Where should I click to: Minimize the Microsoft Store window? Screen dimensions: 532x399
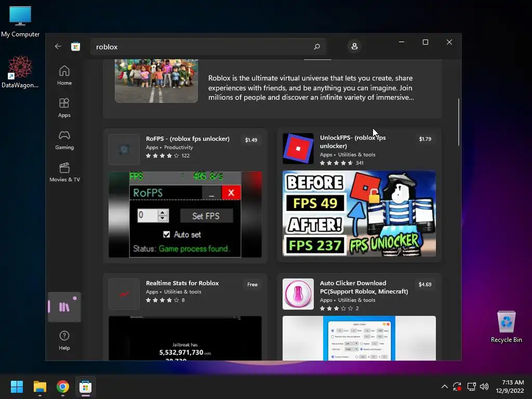point(402,42)
